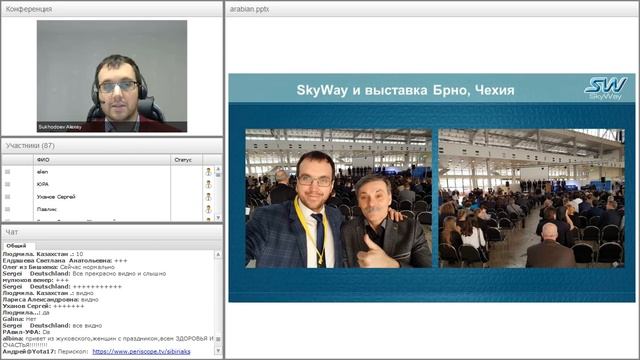640x360 pixels.
Task: Select participant elen in the list
Action: click(x=42, y=172)
